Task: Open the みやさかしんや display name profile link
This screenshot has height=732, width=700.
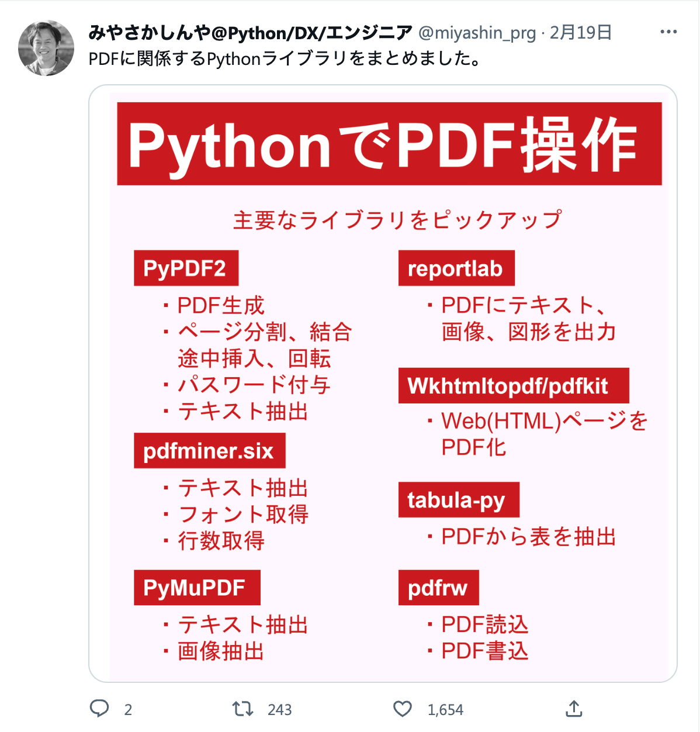Action: 251,33
